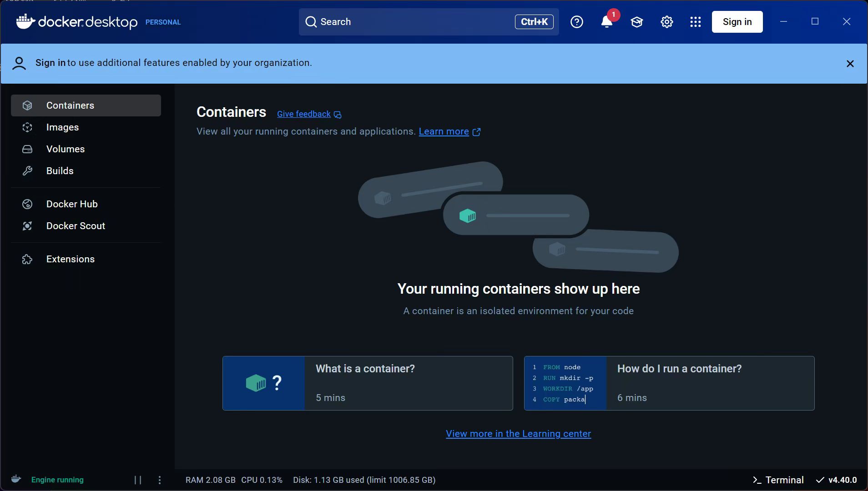Click the feedback chat bubble icon

pos(338,115)
